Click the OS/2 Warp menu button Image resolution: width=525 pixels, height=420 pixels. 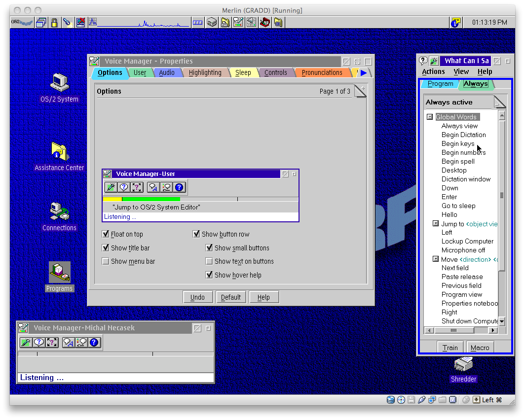[x=22, y=22]
